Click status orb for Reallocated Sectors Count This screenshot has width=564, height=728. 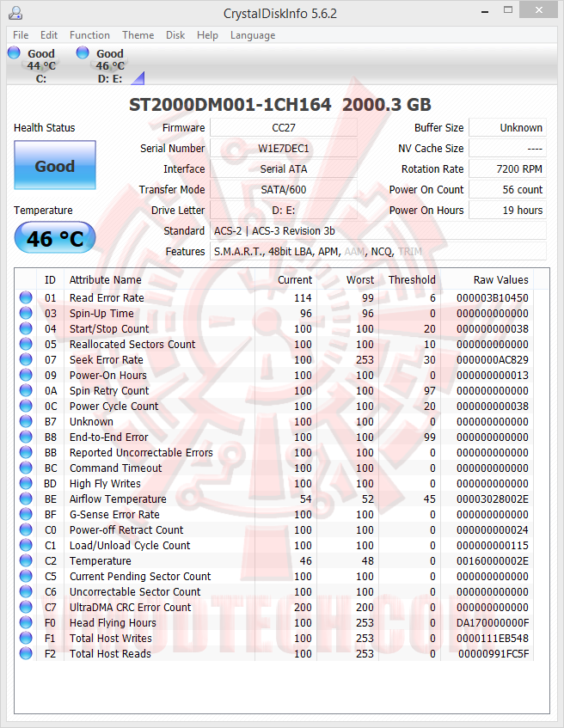pyautogui.click(x=26, y=344)
